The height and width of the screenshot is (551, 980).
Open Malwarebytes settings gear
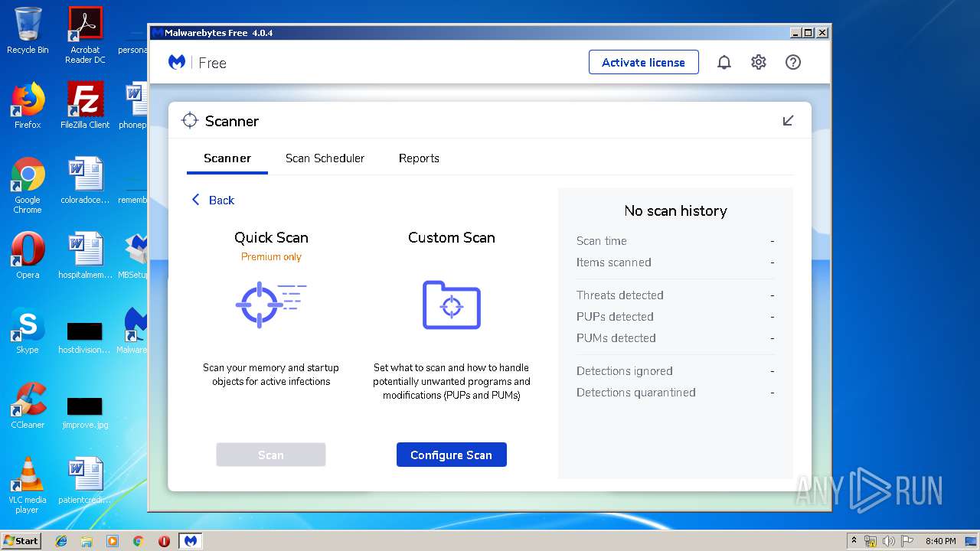point(758,63)
